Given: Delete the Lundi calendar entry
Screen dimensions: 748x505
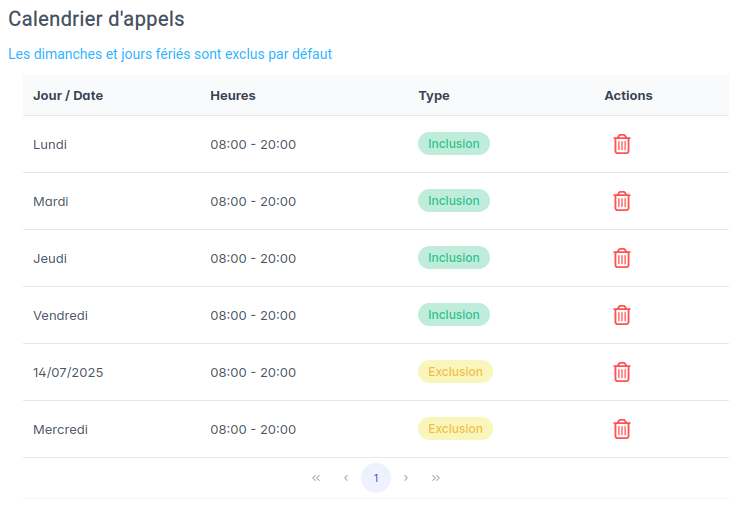Looking at the screenshot, I should 621,144.
